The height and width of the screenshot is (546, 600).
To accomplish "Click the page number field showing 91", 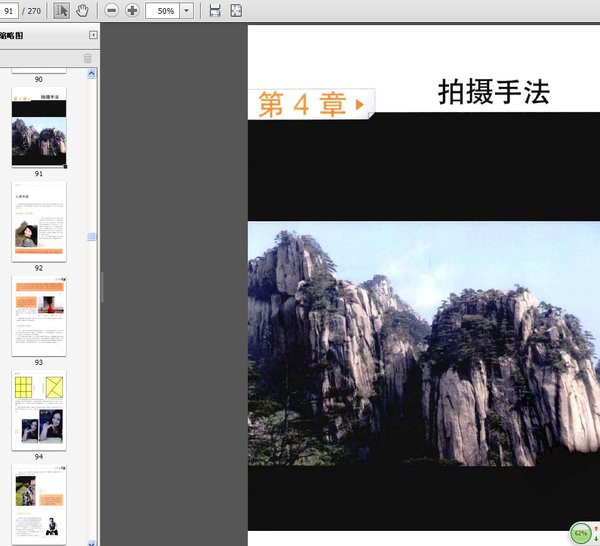I will [12, 11].
